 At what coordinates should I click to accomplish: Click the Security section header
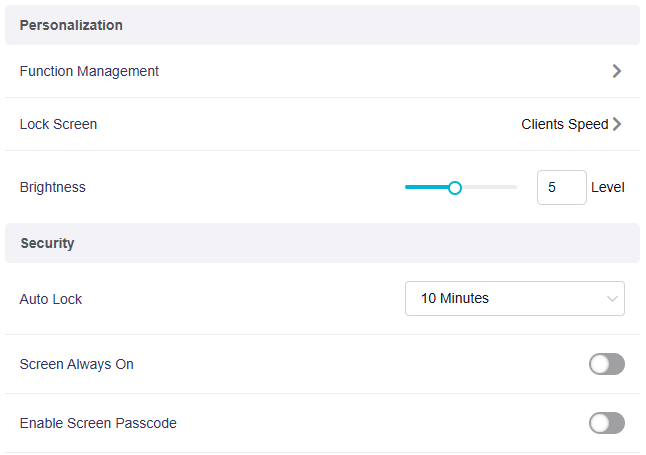coord(47,243)
